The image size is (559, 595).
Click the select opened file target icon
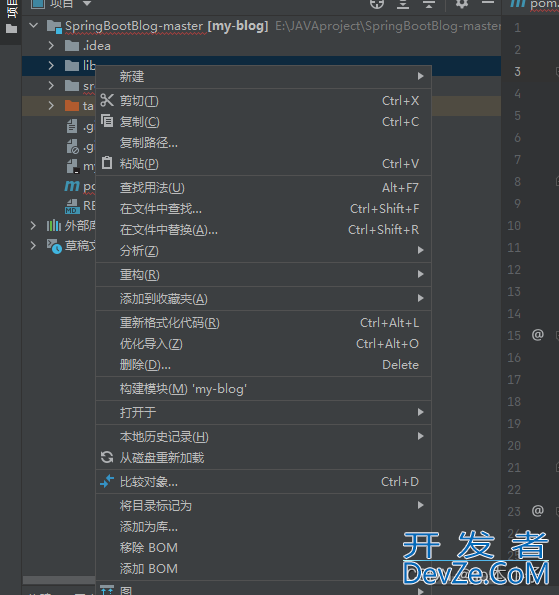377,4
